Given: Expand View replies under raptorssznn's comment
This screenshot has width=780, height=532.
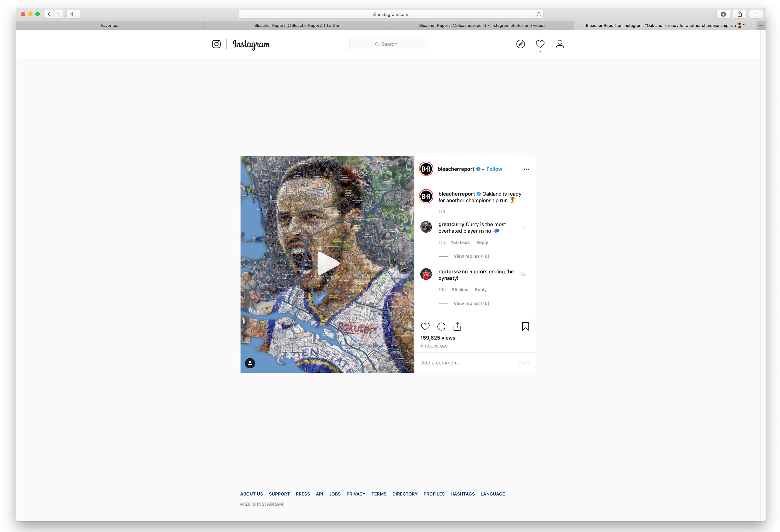Looking at the screenshot, I should pyautogui.click(x=471, y=304).
